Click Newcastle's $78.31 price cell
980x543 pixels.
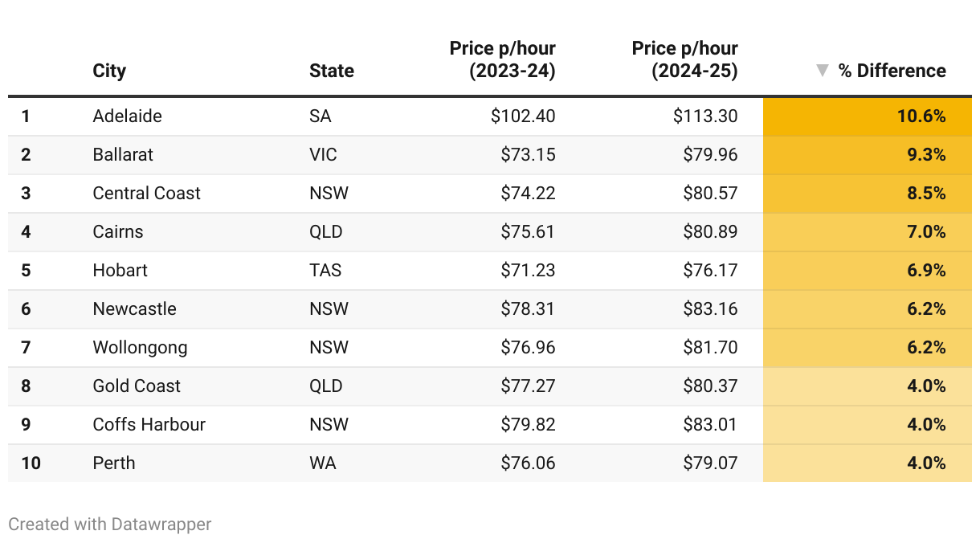529,308
